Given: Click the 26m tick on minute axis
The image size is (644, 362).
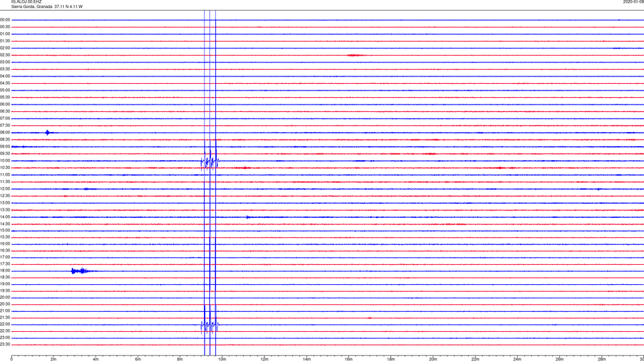Looking at the screenshot, I should pos(559,359).
